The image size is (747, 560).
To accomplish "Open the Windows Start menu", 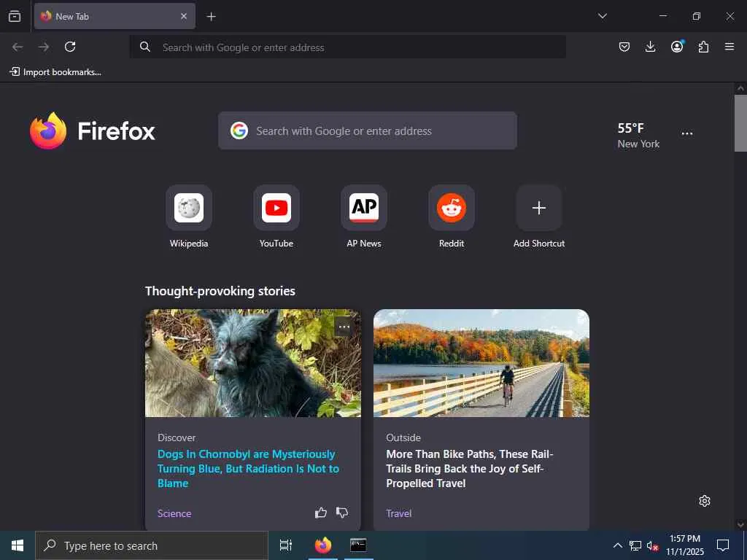I will 18,545.
